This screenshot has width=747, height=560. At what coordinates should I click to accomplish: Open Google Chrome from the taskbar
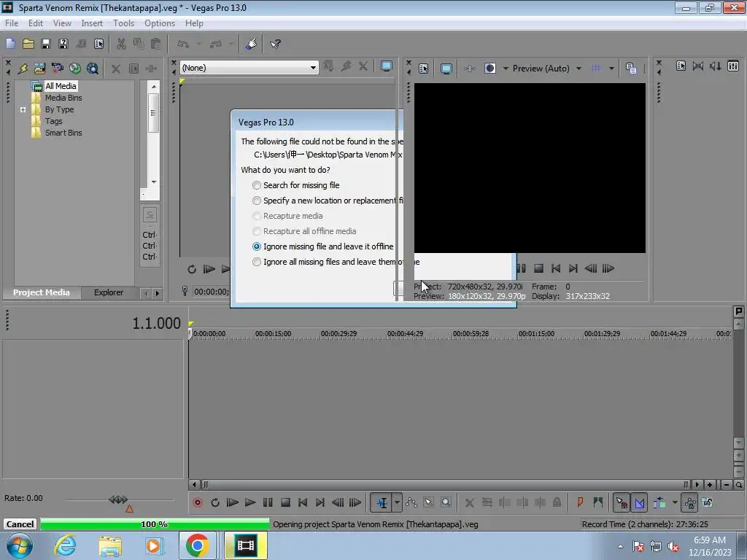(197, 545)
